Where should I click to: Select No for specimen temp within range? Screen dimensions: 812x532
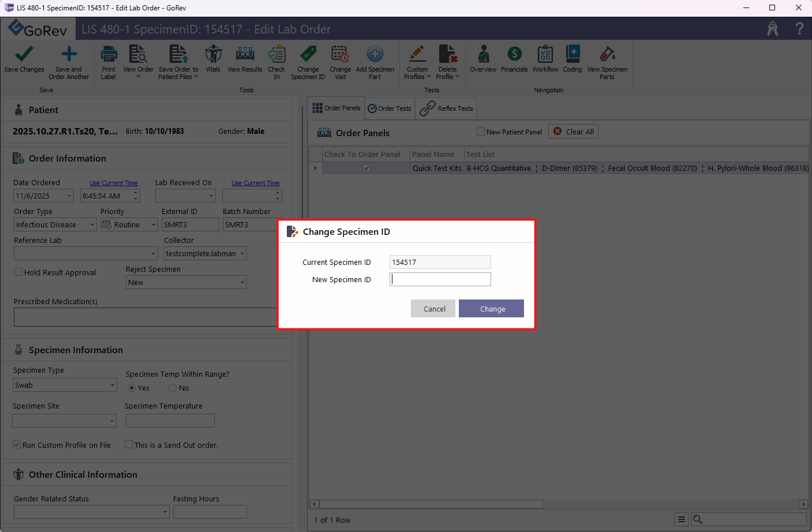pos(173,388)
